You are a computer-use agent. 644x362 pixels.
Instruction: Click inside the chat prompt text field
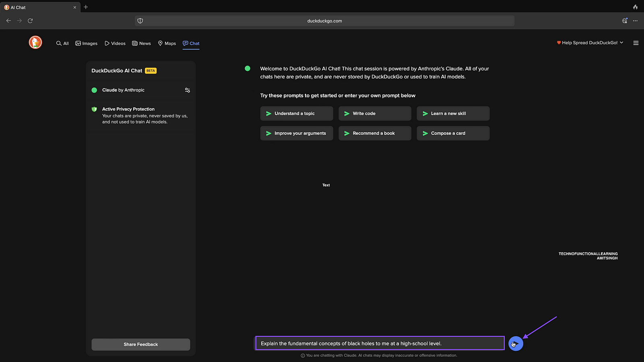coord(380,343)
